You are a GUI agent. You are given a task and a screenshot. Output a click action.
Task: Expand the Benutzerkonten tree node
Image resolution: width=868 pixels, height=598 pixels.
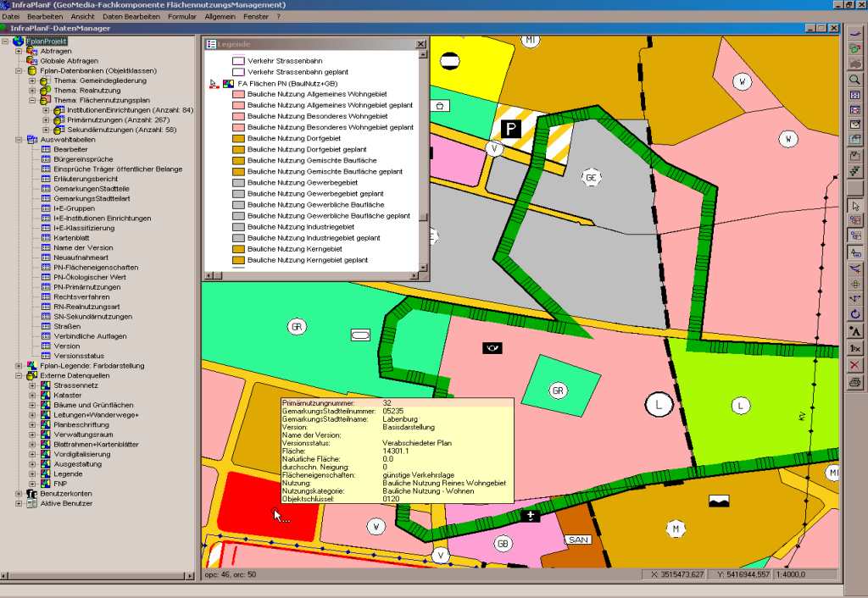(x=19, y=493)
